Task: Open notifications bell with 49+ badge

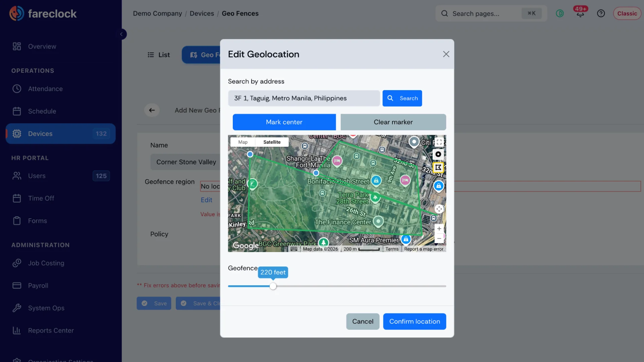Action: 580,13
